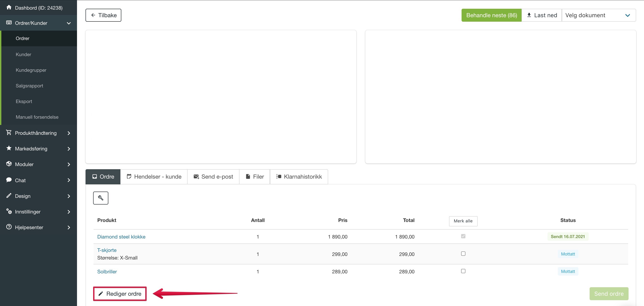This screenshot has width=644, height=306.
Task: Click the Markedsføring star icon
Action: pos(9,148)
